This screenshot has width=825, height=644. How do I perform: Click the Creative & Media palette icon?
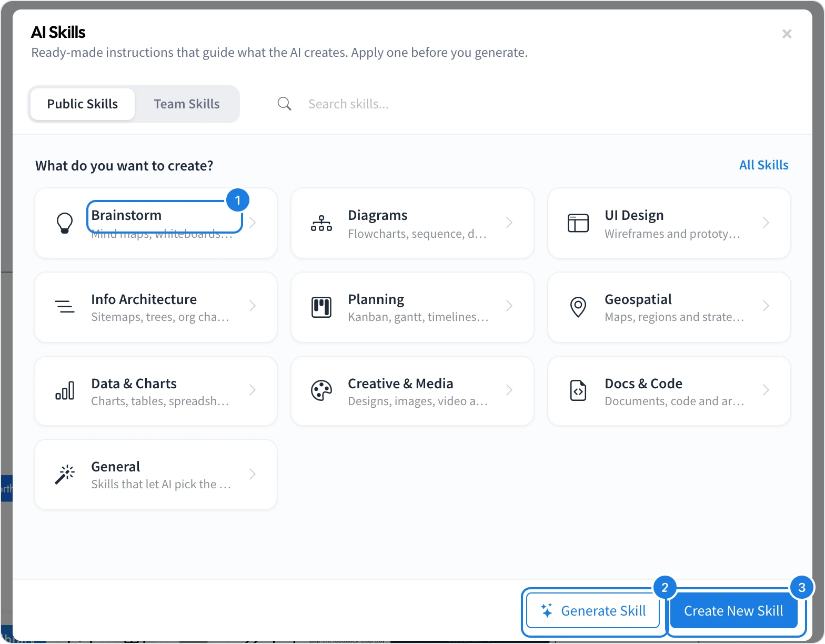click(321, 390)
